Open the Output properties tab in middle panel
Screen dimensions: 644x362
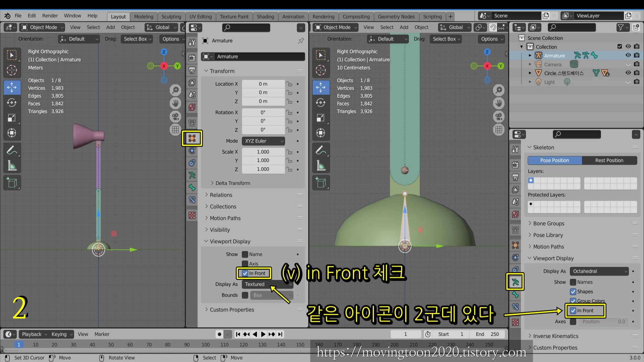pyautogui.click(x=192, y=70)
